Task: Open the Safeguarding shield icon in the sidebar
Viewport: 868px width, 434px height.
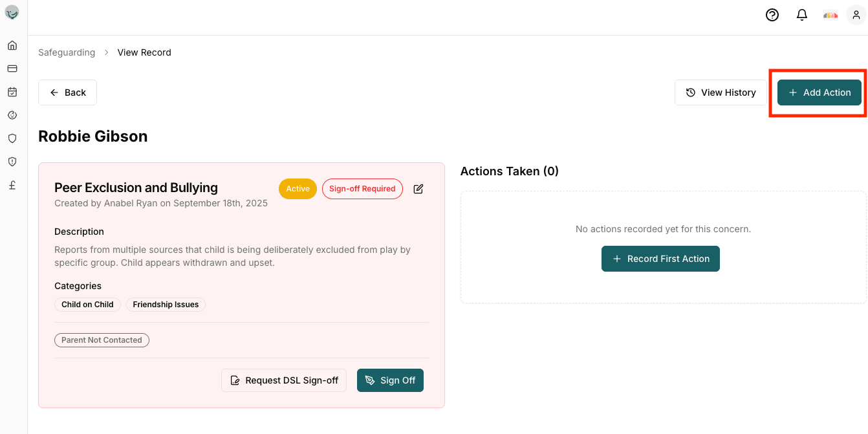Action: (x=12, y=138)
